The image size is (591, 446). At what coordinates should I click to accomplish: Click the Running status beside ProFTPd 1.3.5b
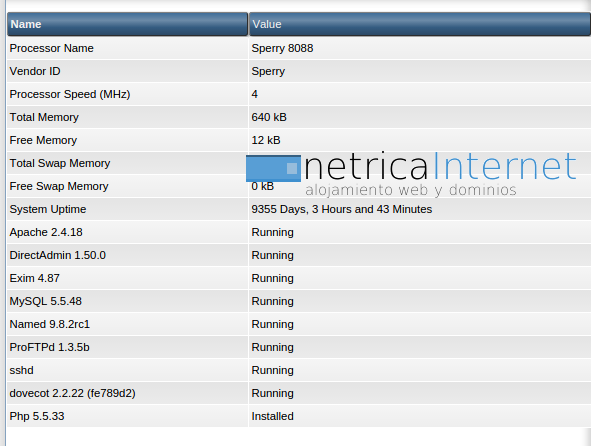tap(272, 347)
